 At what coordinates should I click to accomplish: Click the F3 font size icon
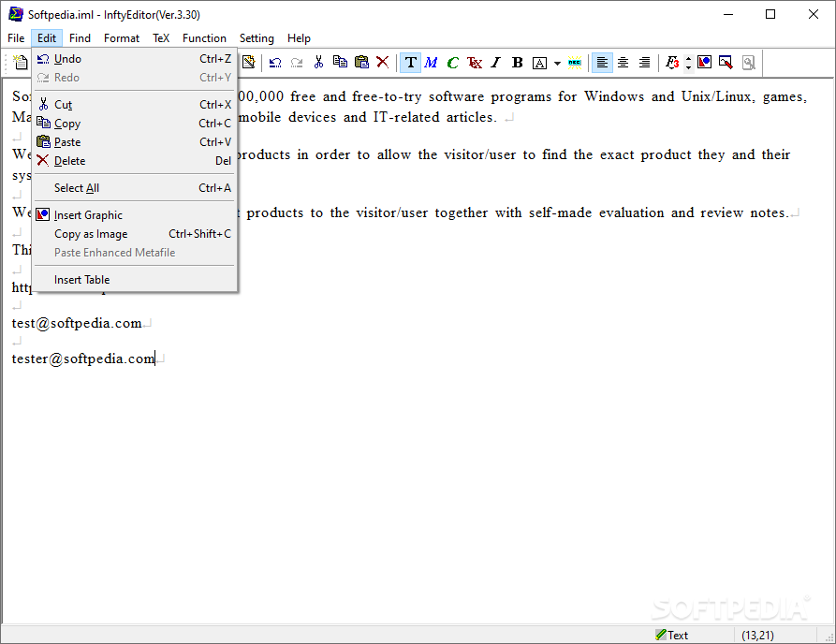[x=672, y=63]
